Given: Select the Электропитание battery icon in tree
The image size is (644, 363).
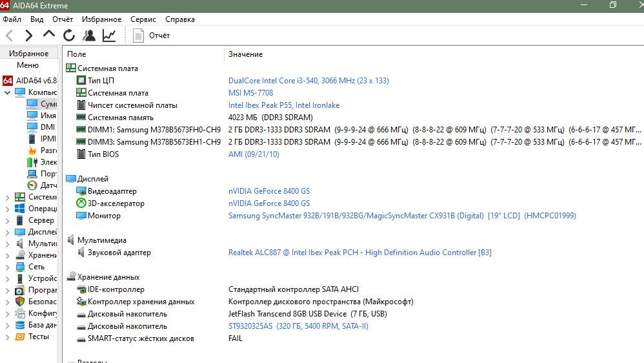Looking at the screenshot, I should [x=32, y=162].
